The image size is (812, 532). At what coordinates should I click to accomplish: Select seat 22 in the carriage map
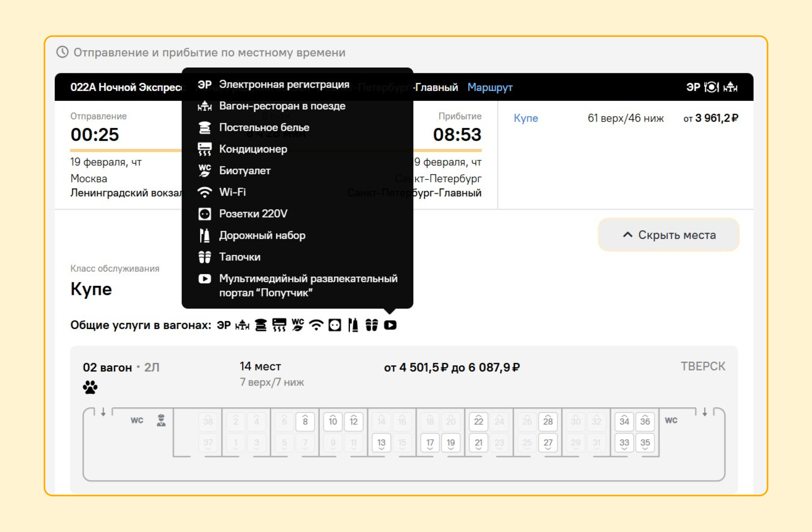478,421
